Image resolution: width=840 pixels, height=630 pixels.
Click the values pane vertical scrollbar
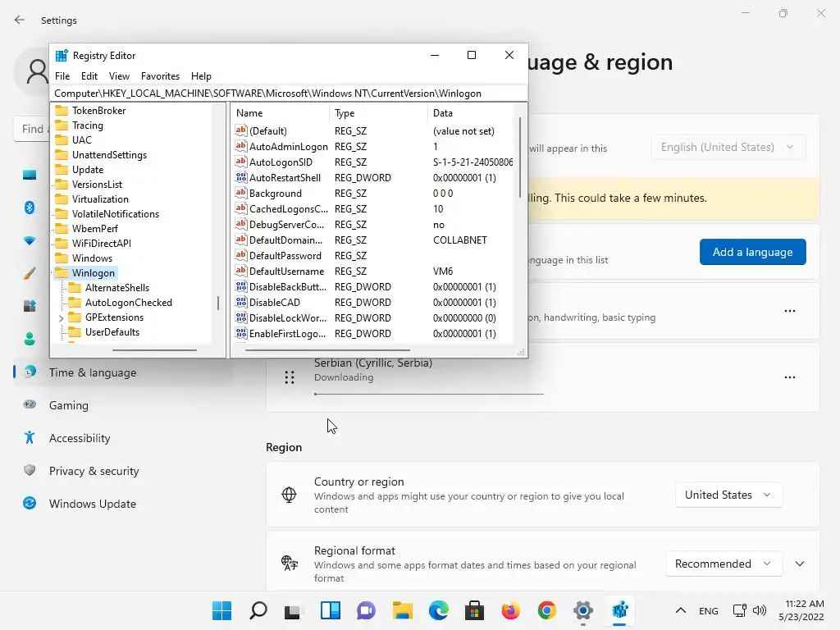point(519,157)
